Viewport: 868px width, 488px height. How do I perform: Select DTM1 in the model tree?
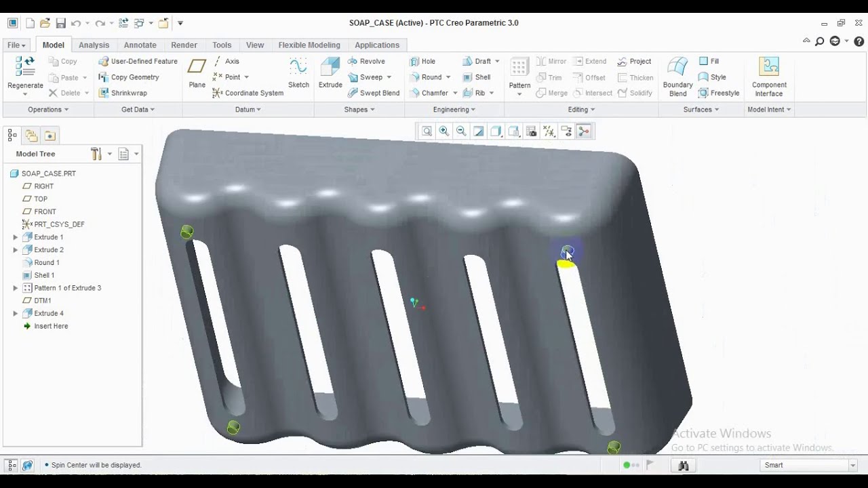(x=37, y=300)
